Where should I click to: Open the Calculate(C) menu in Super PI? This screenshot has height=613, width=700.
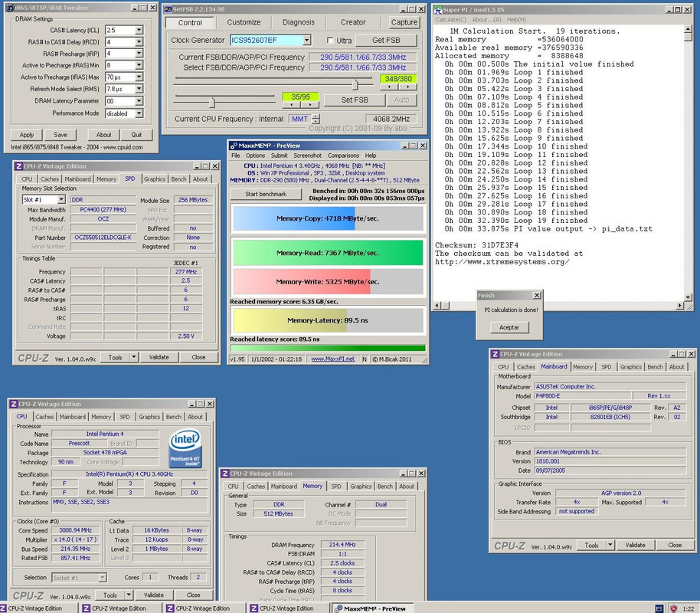pos(450,20)
